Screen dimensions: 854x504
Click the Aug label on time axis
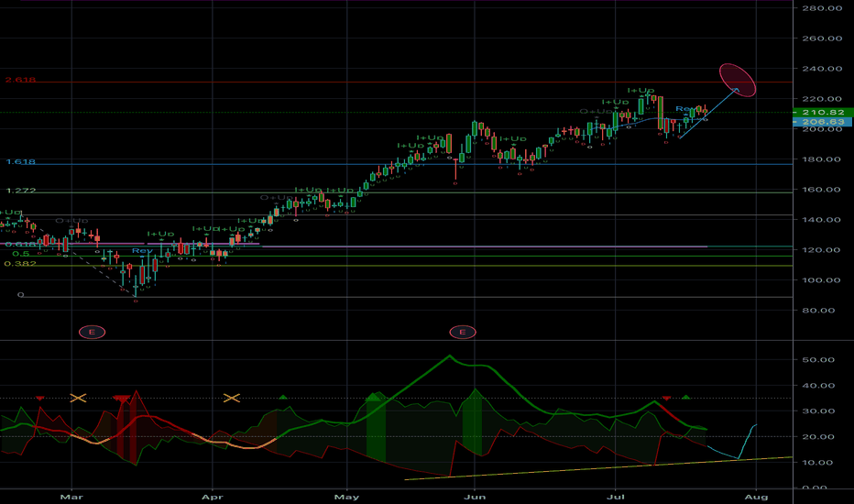click(756, 497)
